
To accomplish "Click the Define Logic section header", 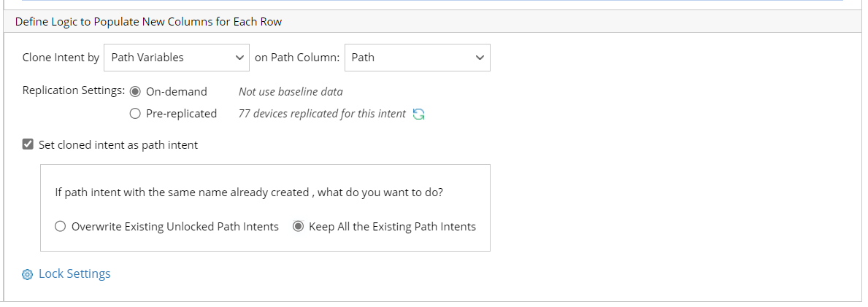I will [149, 22].
